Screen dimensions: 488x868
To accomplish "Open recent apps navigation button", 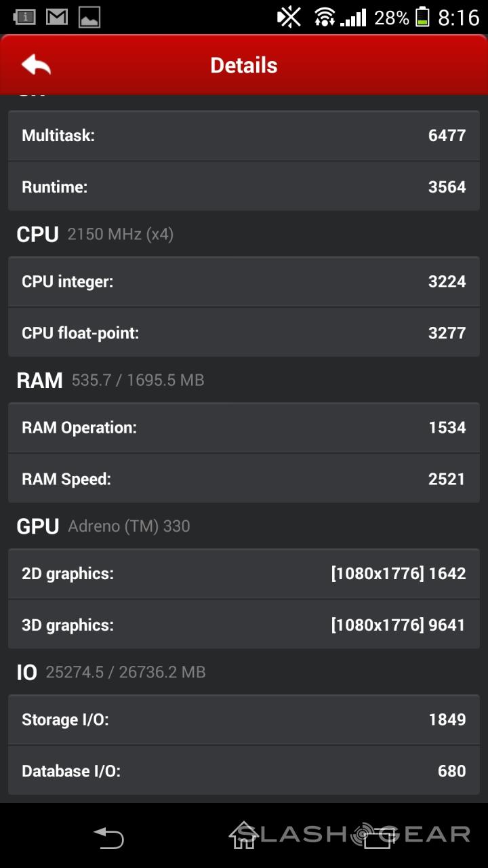I will (x=376, y=838).
